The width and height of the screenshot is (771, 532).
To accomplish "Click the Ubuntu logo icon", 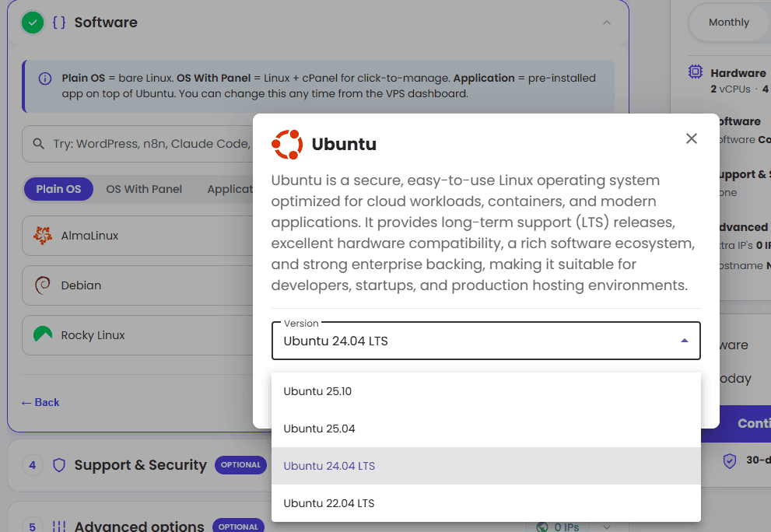I will [287, 145].
